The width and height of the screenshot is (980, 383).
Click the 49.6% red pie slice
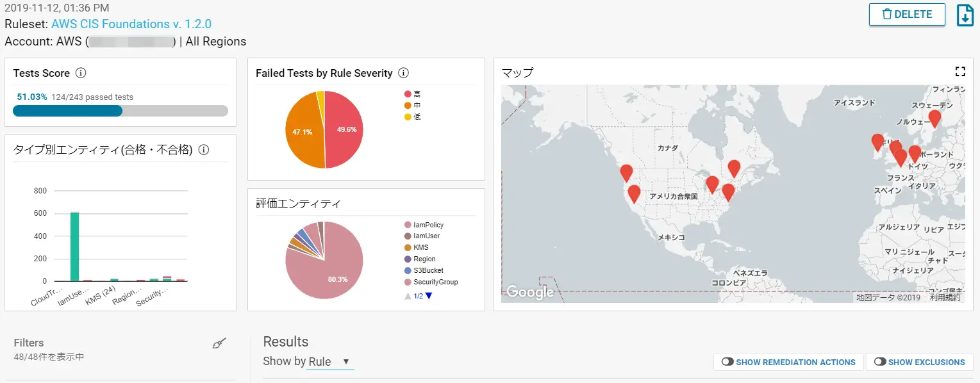click(345, 129)
